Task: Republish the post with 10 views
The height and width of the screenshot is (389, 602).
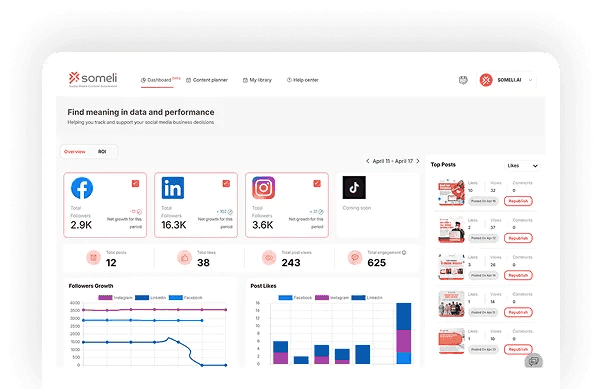Action: tap(518, 349)
